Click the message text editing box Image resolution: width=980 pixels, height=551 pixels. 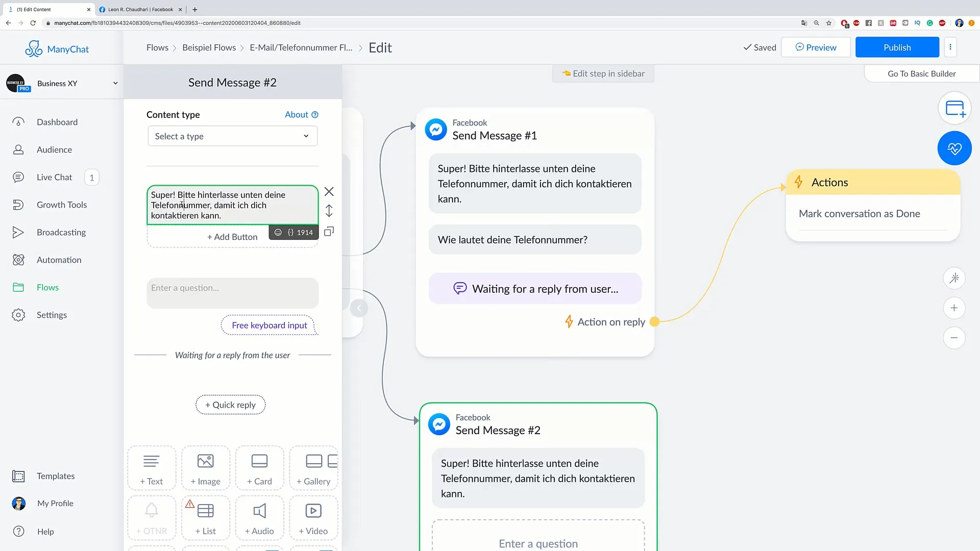(232, 205)
